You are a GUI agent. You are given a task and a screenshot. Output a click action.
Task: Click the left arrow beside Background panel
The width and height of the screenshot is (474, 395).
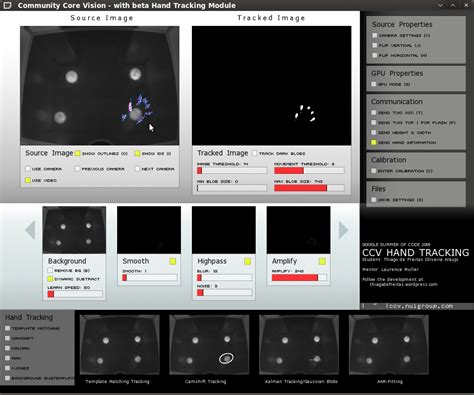[x=30, y=230]
